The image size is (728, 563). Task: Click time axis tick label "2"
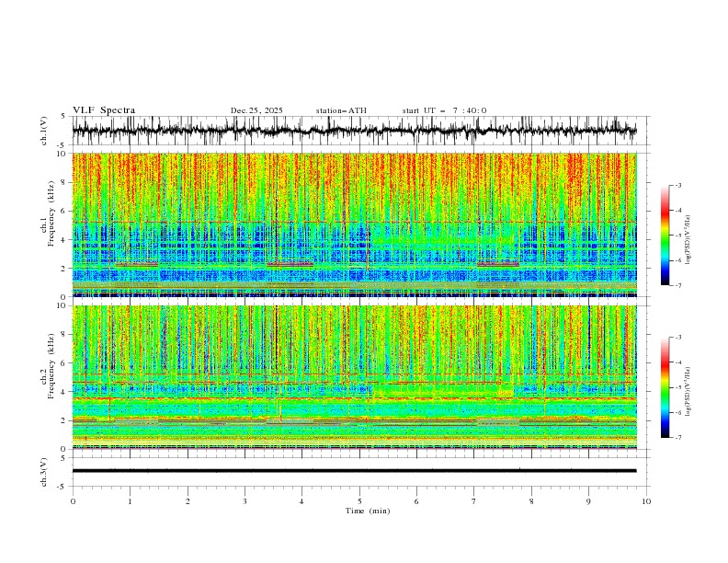tap(188, 501)
